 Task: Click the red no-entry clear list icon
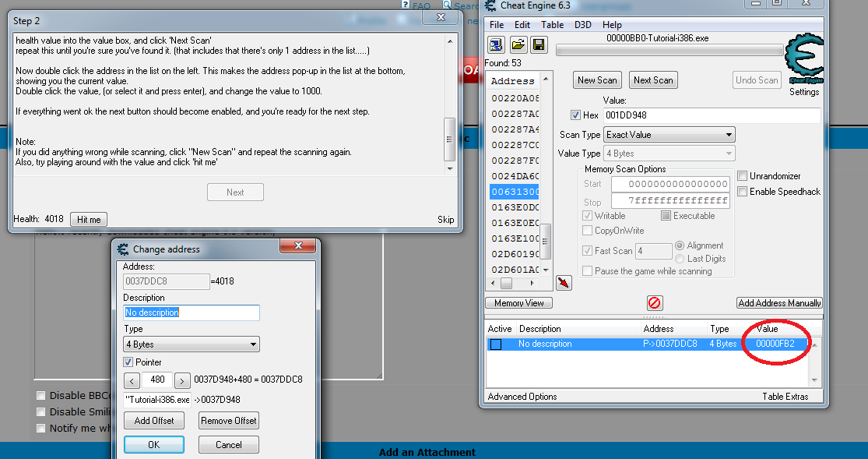655,302
